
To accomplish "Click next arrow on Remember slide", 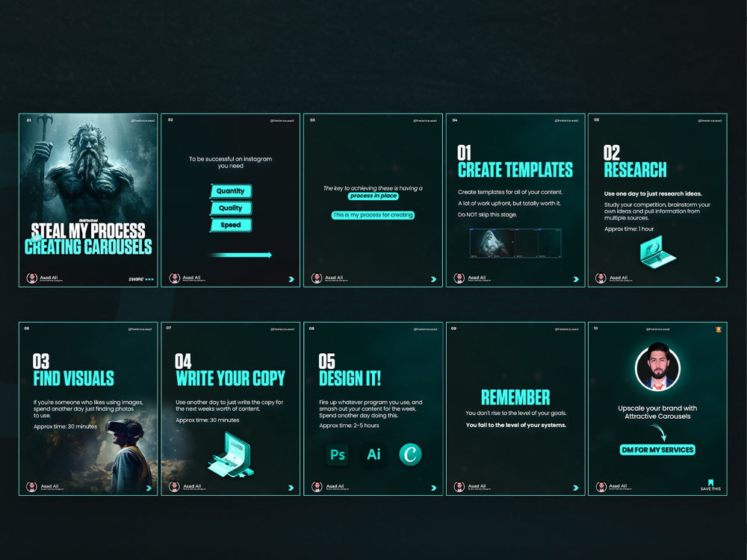I will 576,488.
